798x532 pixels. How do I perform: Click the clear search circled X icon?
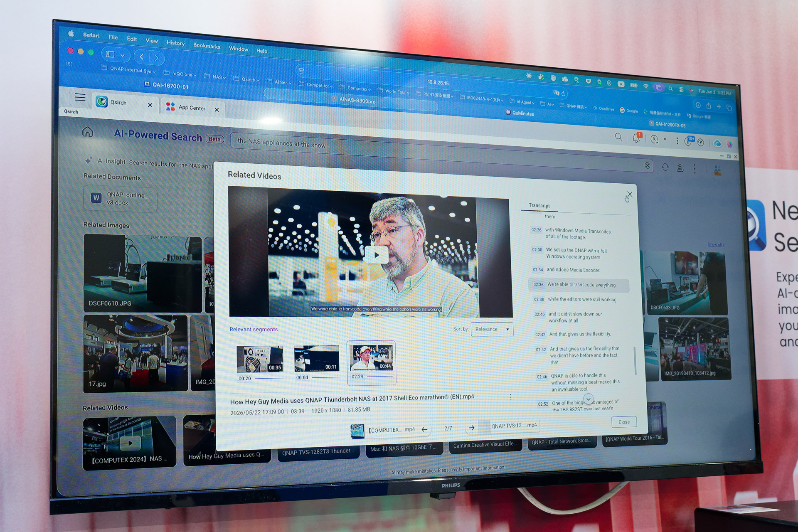pos(648,165)
